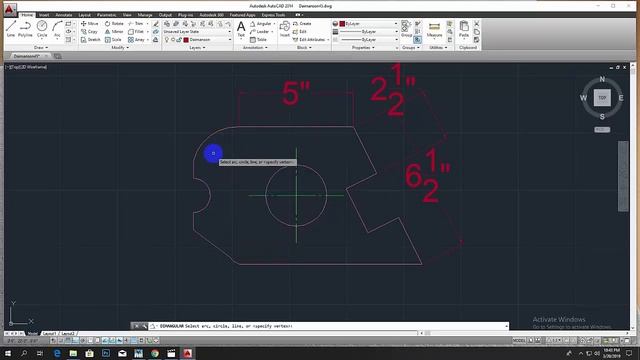Expand the Block panel
The width and height of the screenshot is (640, 360).
[304, 48]
